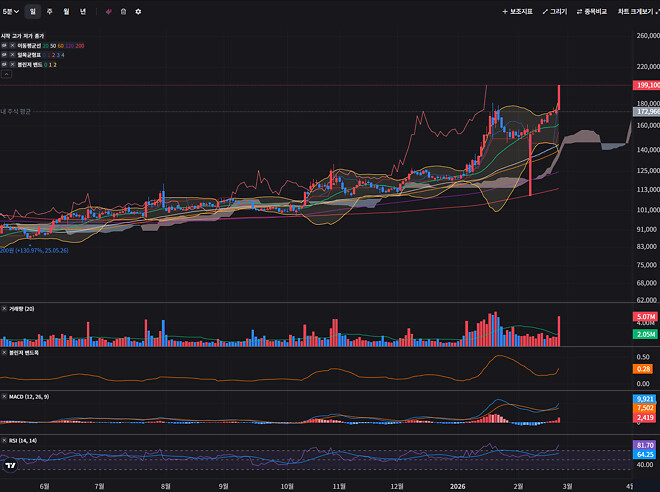Click the 2.05M volume average label
660x492 pixels.
coord(645,334)
